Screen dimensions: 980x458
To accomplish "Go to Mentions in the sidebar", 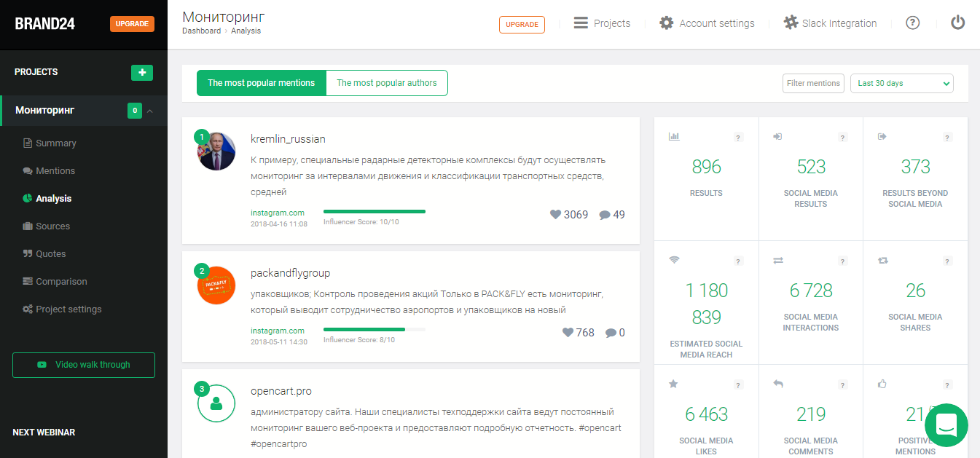I will [x=55, y=171].
